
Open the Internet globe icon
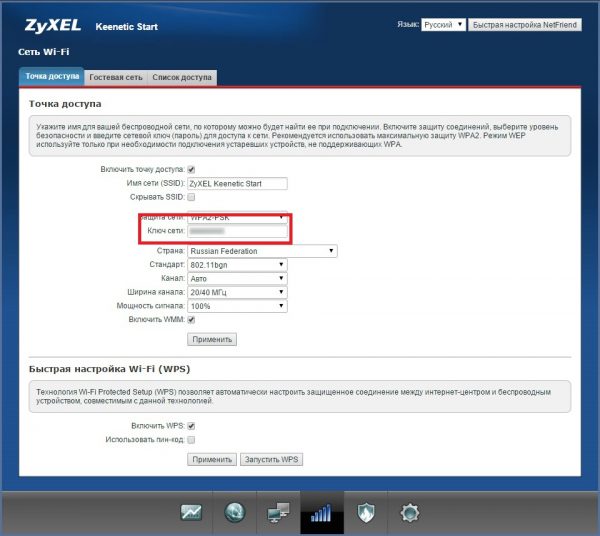pos(235,512)
